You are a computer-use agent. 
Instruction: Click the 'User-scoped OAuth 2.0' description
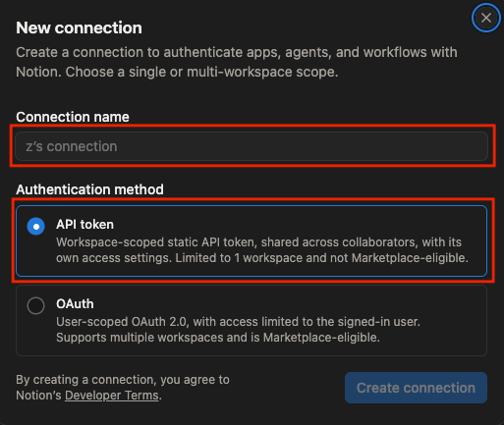(x=238, y=330)
